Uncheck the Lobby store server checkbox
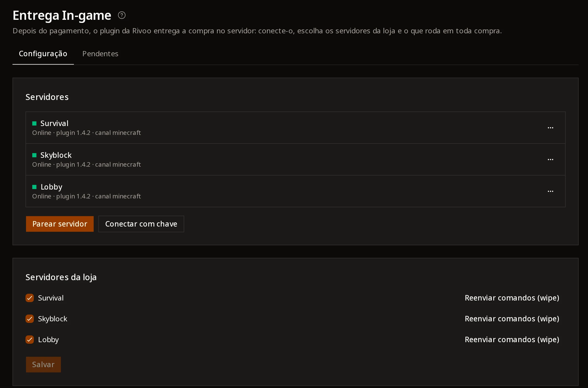Viewport: 588px width, 388px height. [x=30, y=340]
